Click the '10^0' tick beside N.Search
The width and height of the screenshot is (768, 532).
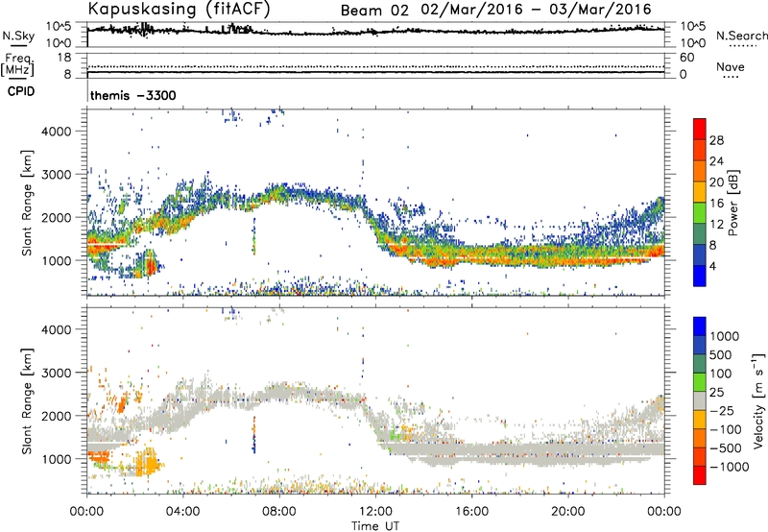coord(692,43)
